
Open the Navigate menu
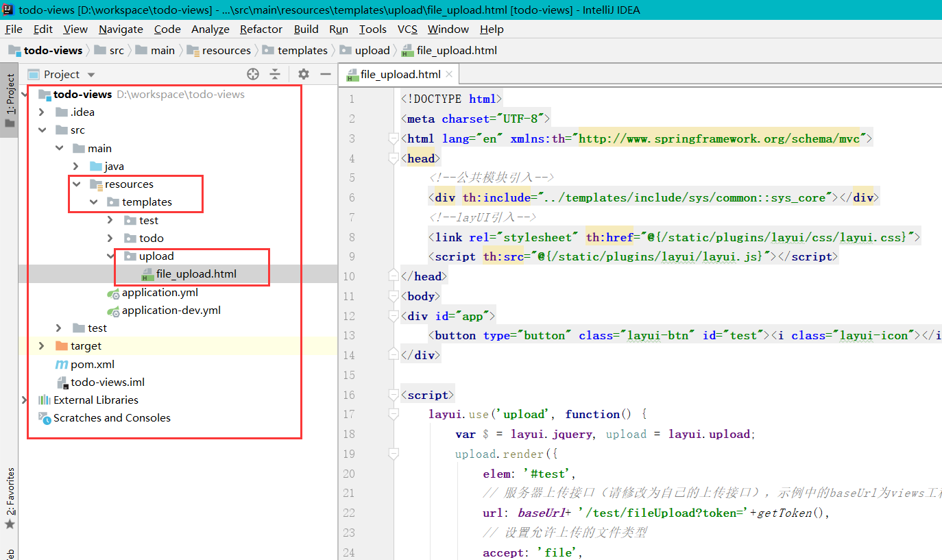(121, 29)
